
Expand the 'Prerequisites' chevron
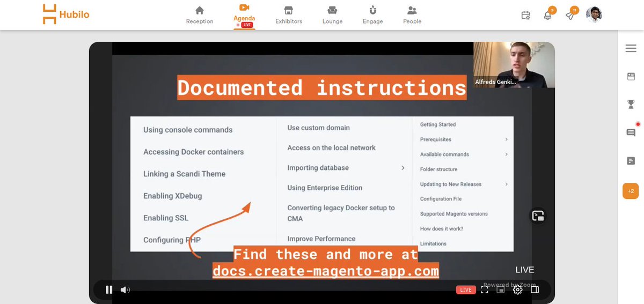tap(506, 139)
